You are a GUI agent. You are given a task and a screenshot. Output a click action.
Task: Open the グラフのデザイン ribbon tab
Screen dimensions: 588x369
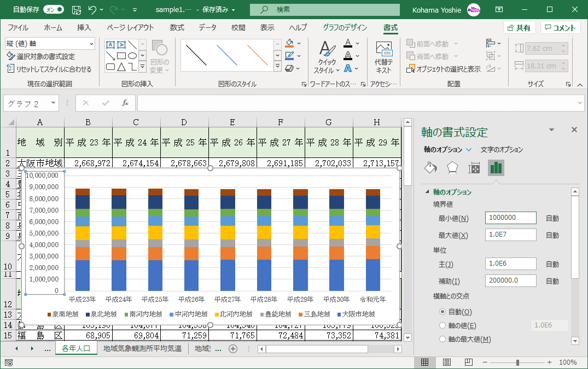(345, 28)
